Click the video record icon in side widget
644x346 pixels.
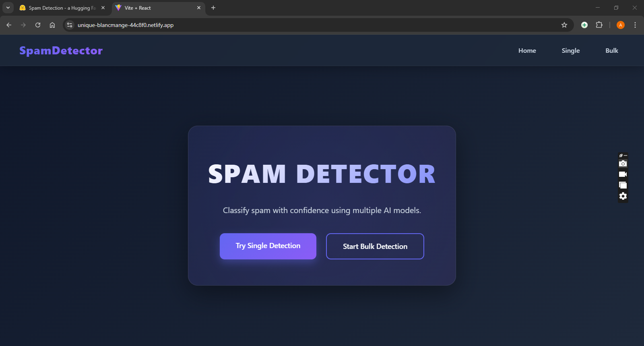[623, 174]
